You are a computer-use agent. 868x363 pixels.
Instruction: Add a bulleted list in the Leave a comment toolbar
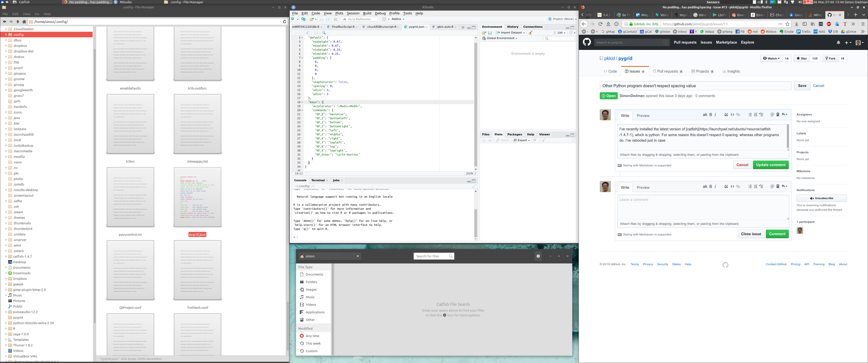[x=750, y=187]
